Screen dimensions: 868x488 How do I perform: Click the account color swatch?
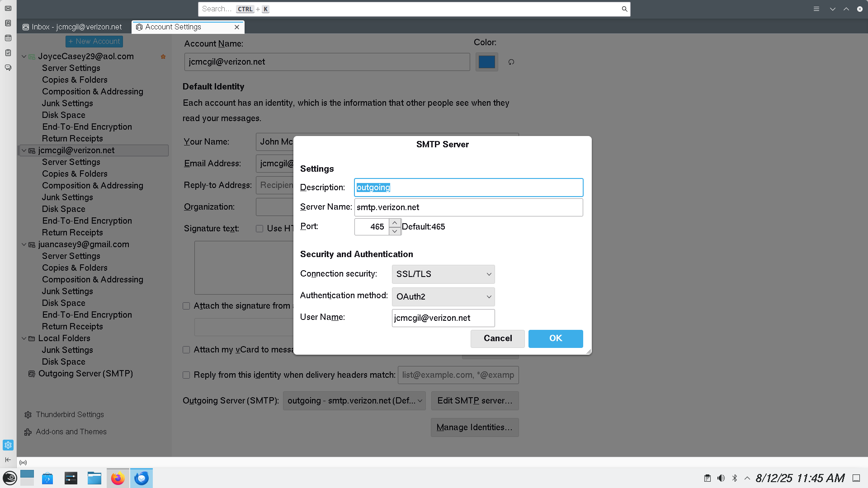pyautogui.click(x=486, y=62)
